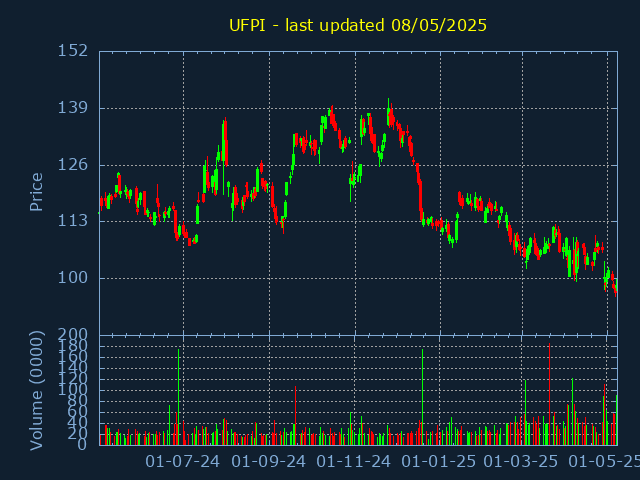Click the 'Volume (0000)' axis title
Screen dimensions: 640x480
[x=36, y=391]
